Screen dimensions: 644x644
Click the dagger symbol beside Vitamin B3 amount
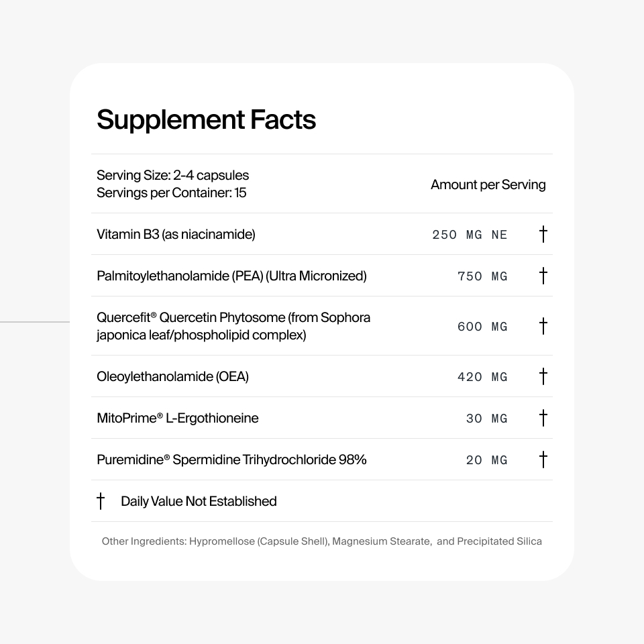[x=543, y=234]
